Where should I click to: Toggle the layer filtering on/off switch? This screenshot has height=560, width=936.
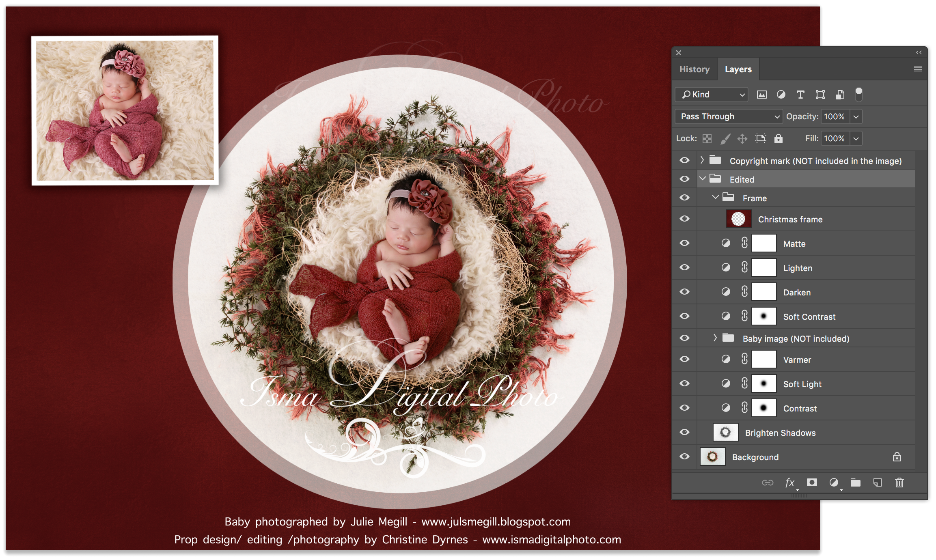pos(858,94)
